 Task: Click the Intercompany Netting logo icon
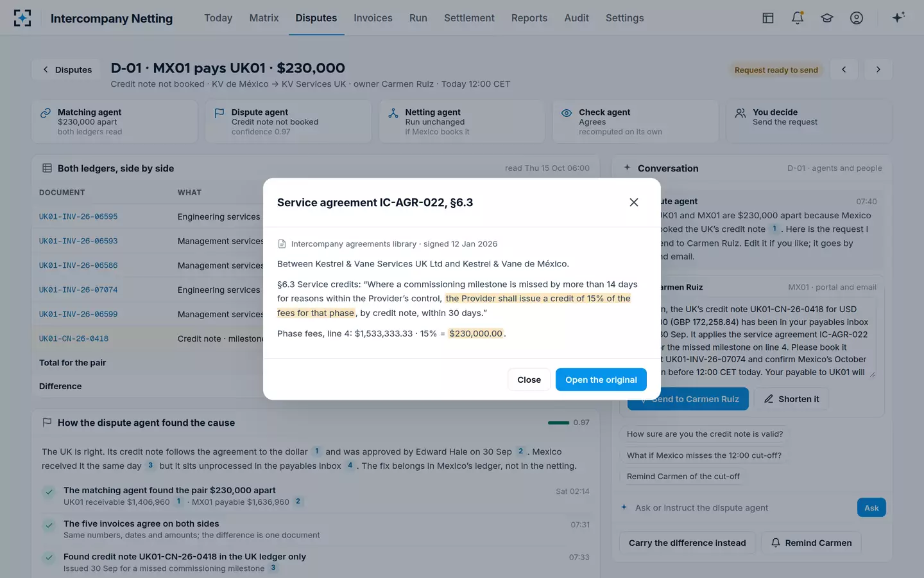(22, 18)
